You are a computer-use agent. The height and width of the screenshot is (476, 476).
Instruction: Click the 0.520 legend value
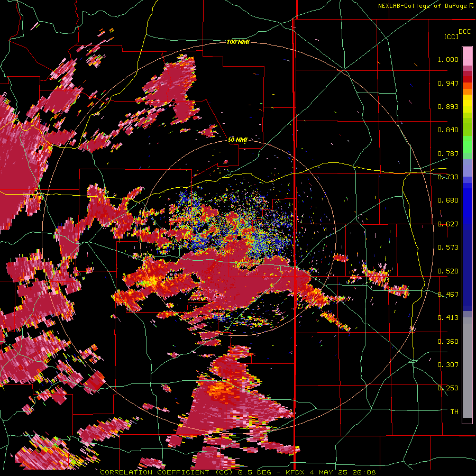click(x=448, y=271)
